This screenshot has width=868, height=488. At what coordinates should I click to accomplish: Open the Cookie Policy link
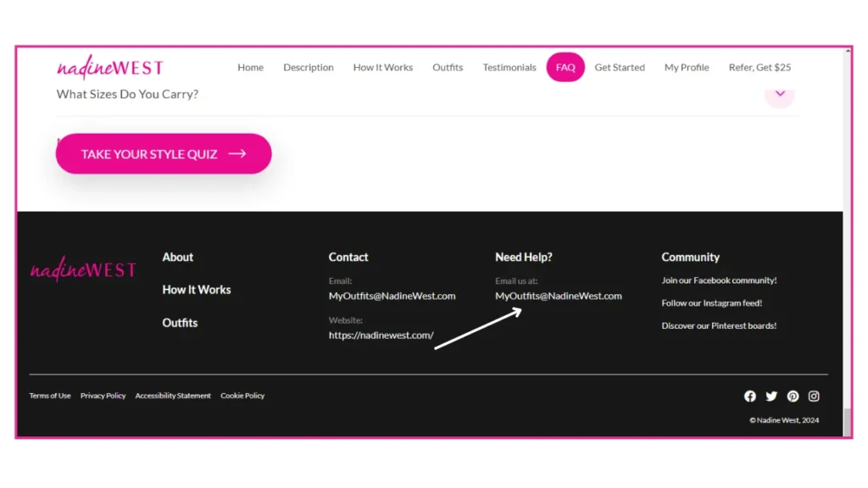(242, 396)
